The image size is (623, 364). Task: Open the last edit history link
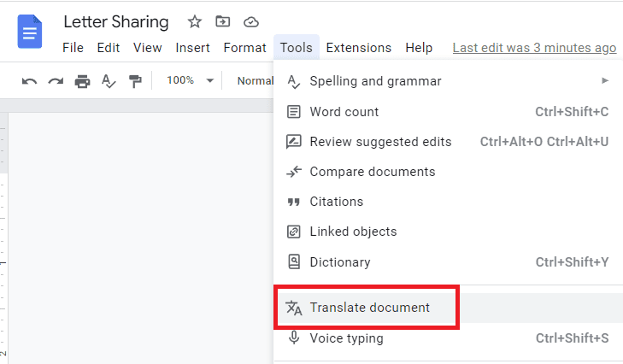[534, 48]
